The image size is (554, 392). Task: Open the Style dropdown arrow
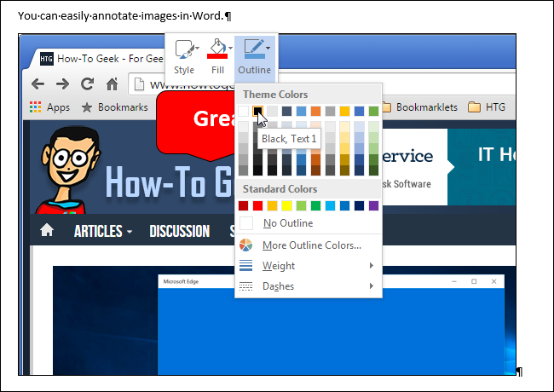pyautogui.click(x=197, y=48)
